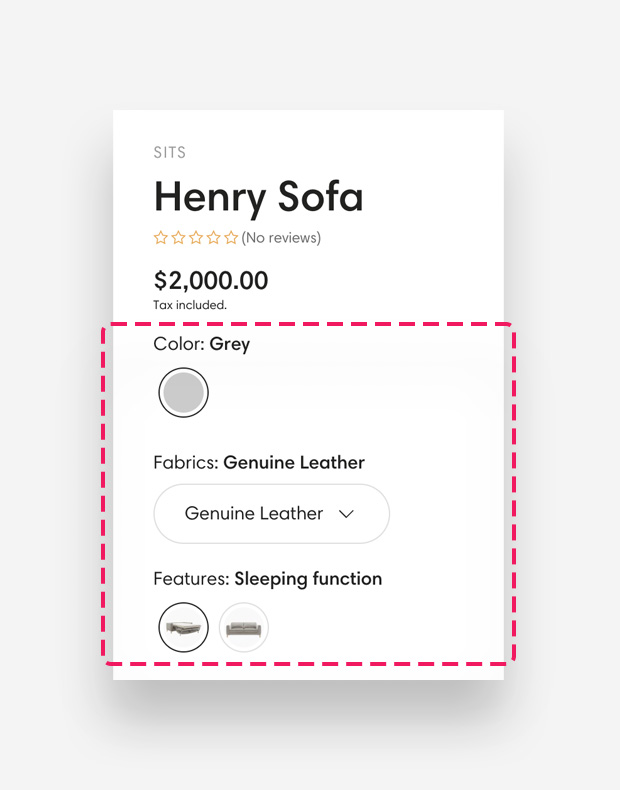The height and width of the screenshot is (790, 620).
Task: Select the Grey color swatch
Action: (183, 393)
